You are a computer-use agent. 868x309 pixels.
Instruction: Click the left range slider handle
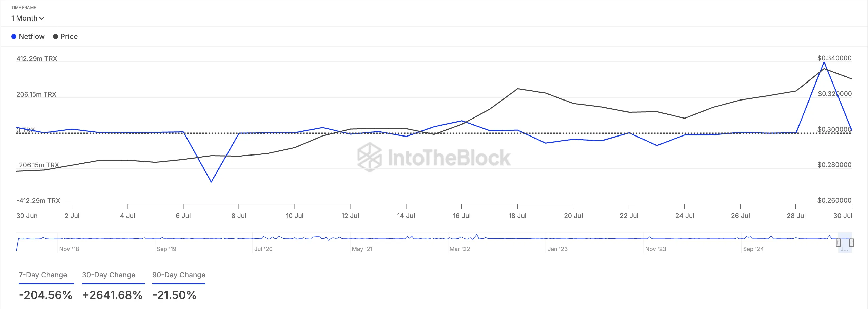point(838,242)
